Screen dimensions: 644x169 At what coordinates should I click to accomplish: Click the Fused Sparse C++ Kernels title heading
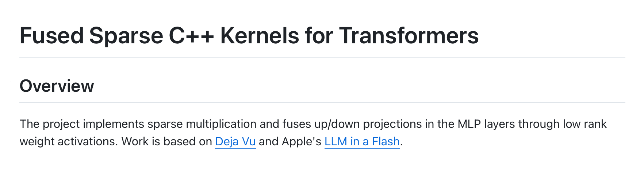click(x=249, y=36)
